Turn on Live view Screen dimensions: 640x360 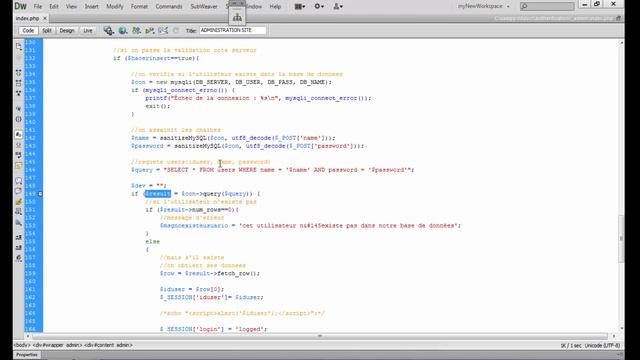tap(88, 31)
